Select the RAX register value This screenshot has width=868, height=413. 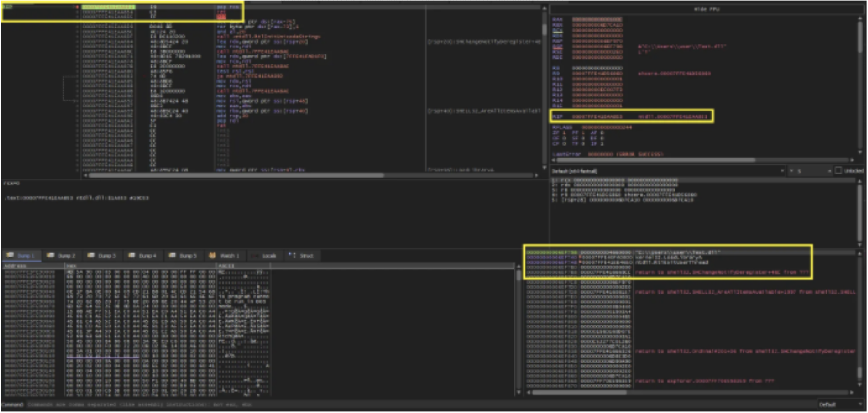(x=597, y=19)
